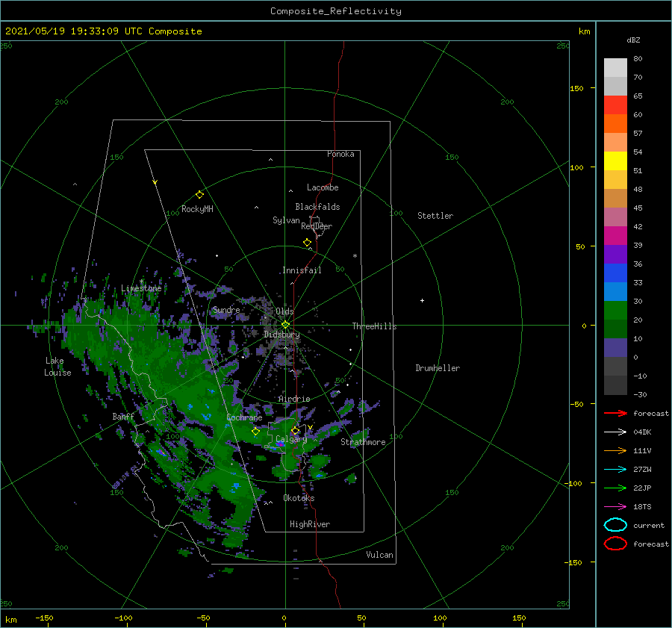
Task: Select the dark green 10-20 dBZ swatch
Action: point(615,329)
